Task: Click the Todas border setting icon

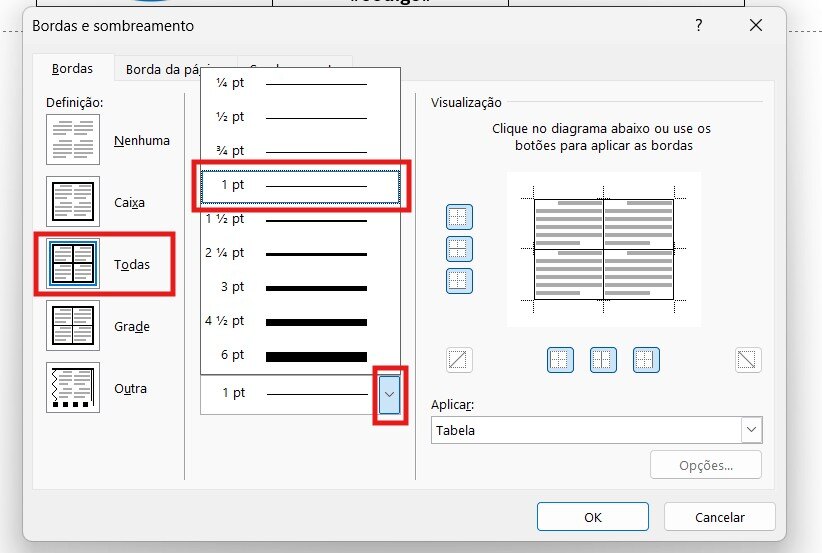Action: 73,264
